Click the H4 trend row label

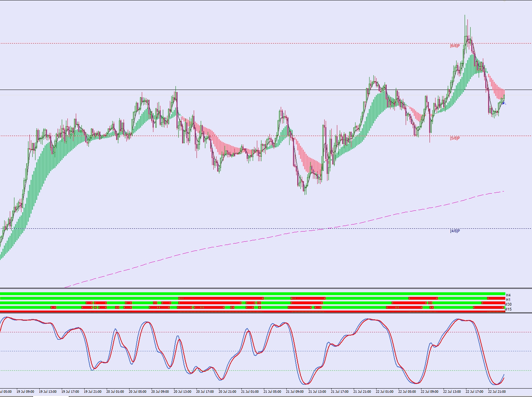(x=508, y=295)
